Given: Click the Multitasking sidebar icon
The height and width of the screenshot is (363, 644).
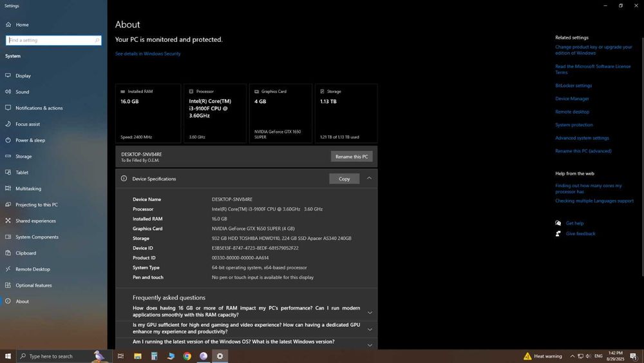Looking at the screenshot, I should (x=8, y=188).
